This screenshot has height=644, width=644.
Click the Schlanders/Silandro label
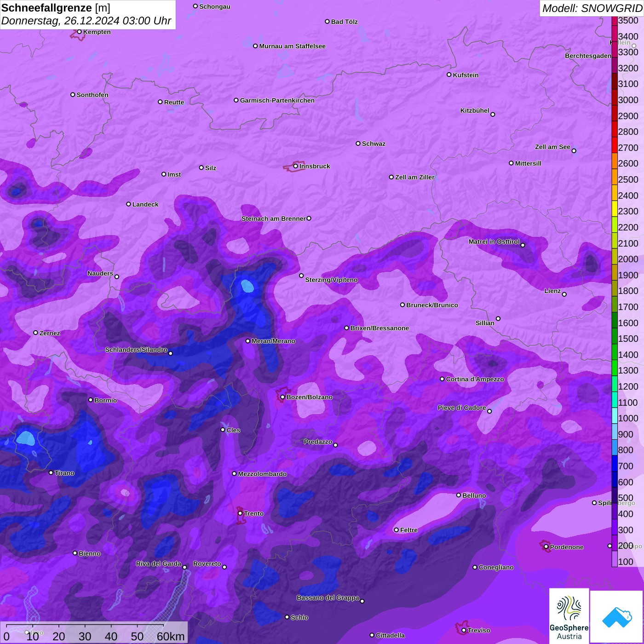tap(136, 350)
